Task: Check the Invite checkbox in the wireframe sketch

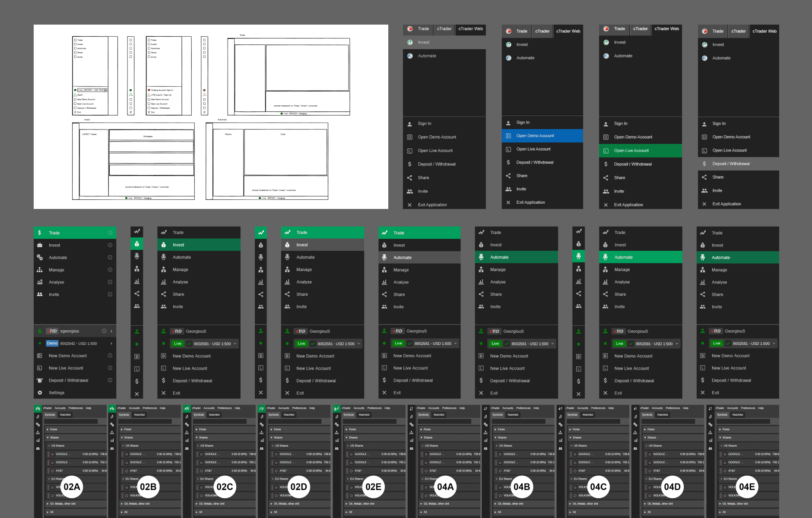Action: (76, 57)
